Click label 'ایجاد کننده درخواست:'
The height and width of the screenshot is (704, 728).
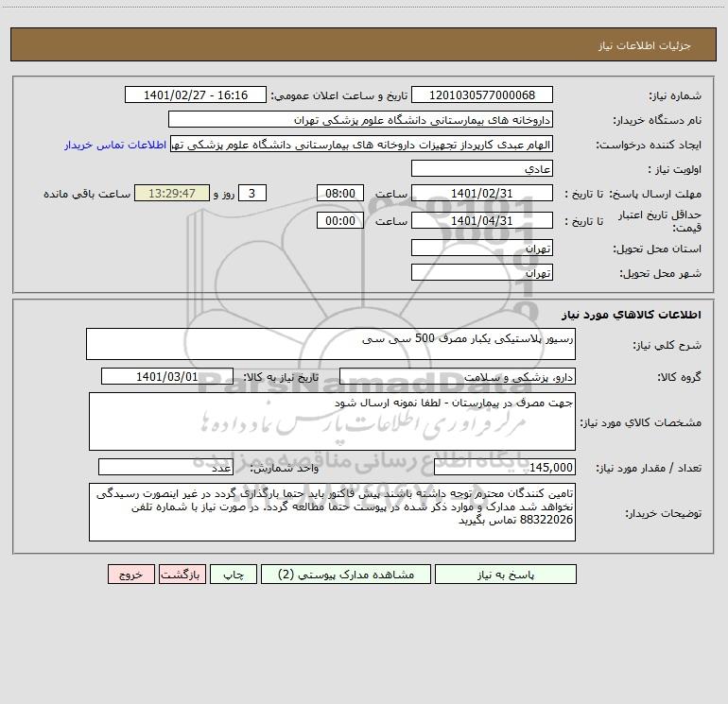click(x=649, y=145)
